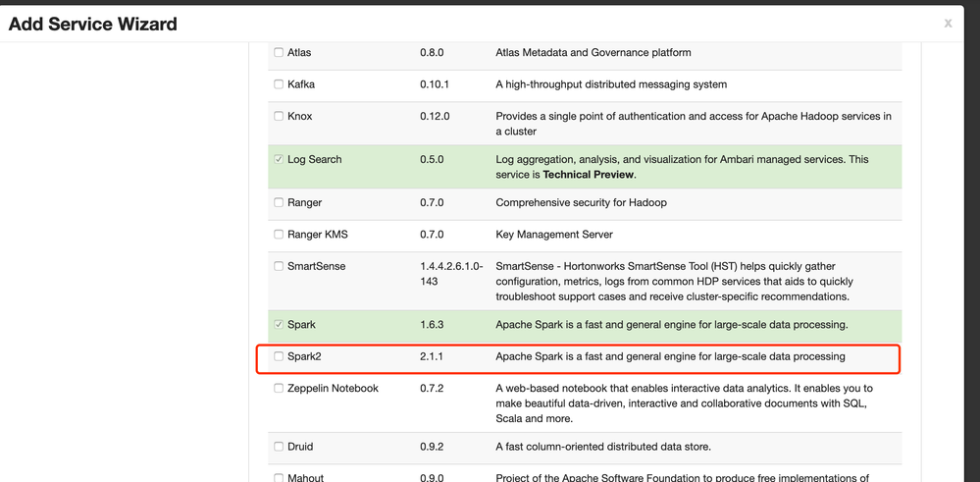Tick the Druid service checkbox
Viewport: 980px width, 482px height.
point(279,447)
